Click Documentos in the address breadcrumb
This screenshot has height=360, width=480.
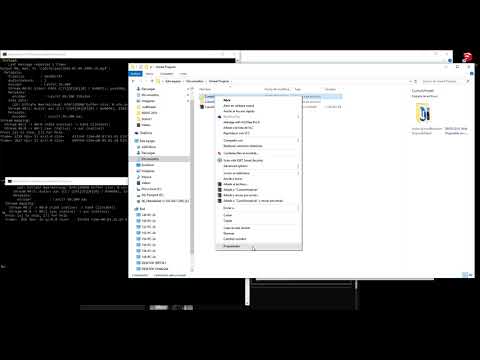[x=195, y=81]
